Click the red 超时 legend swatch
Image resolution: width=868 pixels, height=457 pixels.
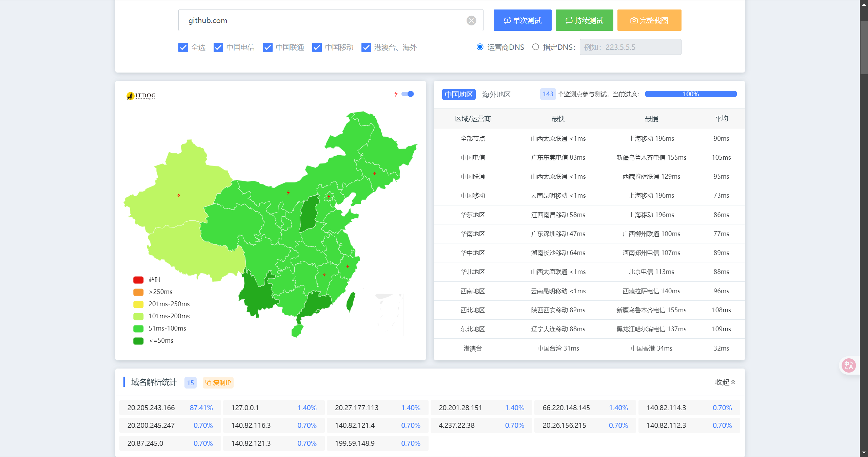pyautogui.click(x=138, y=280)
